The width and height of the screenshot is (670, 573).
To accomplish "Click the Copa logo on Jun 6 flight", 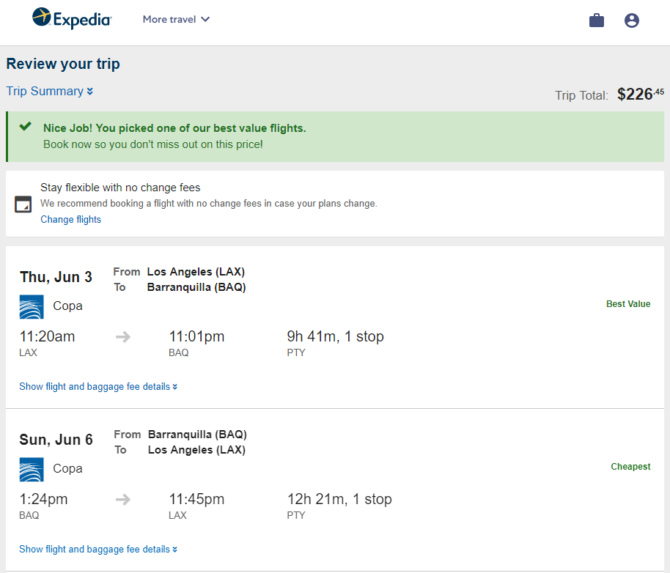I will click(x=32, y=470).
